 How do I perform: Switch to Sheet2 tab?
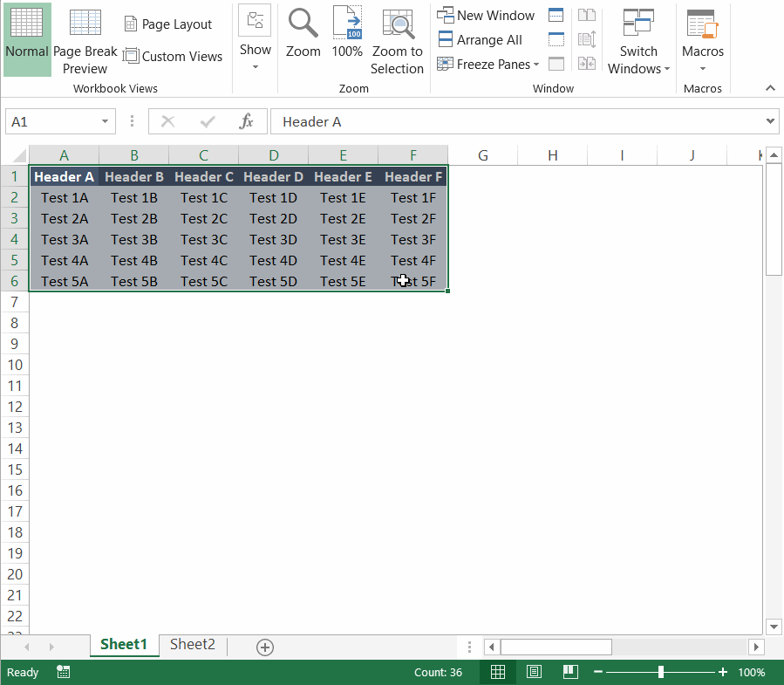coord(193,645)
